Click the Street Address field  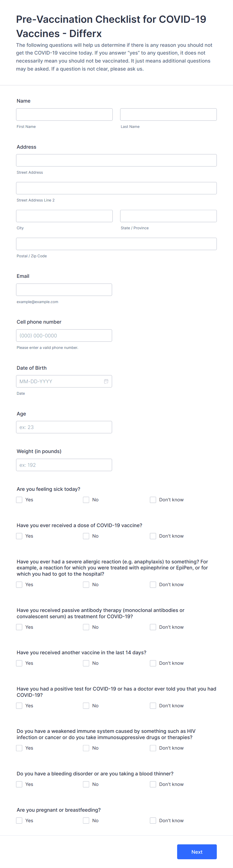click(116, 160)
